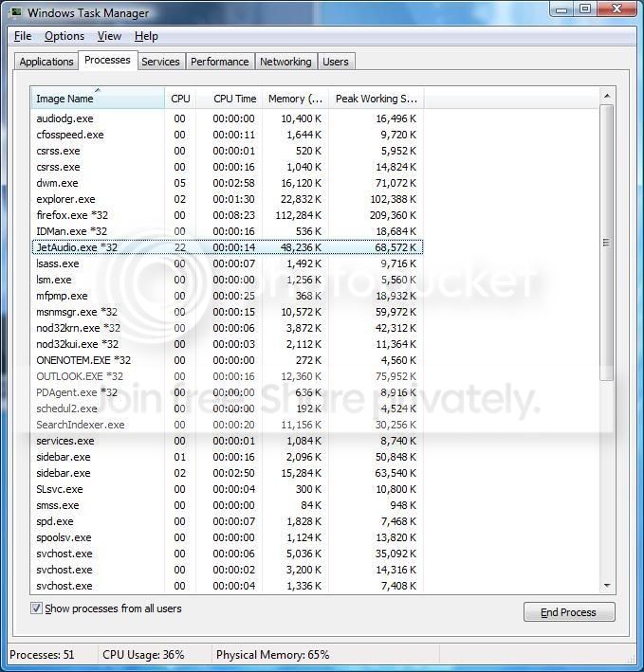Viewport: 644px width, 672px height.
Task: Select the explorer.exe process
Action: (x=228, y=199)
